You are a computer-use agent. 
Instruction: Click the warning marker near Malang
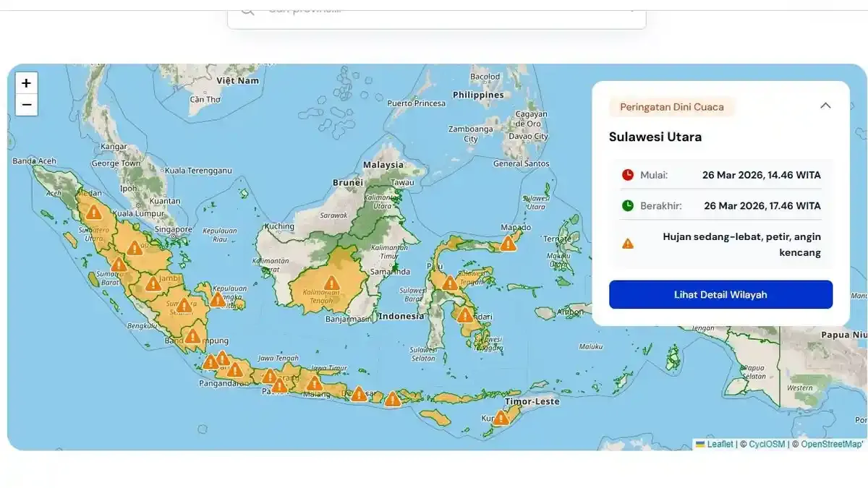[x=314, y=383]
